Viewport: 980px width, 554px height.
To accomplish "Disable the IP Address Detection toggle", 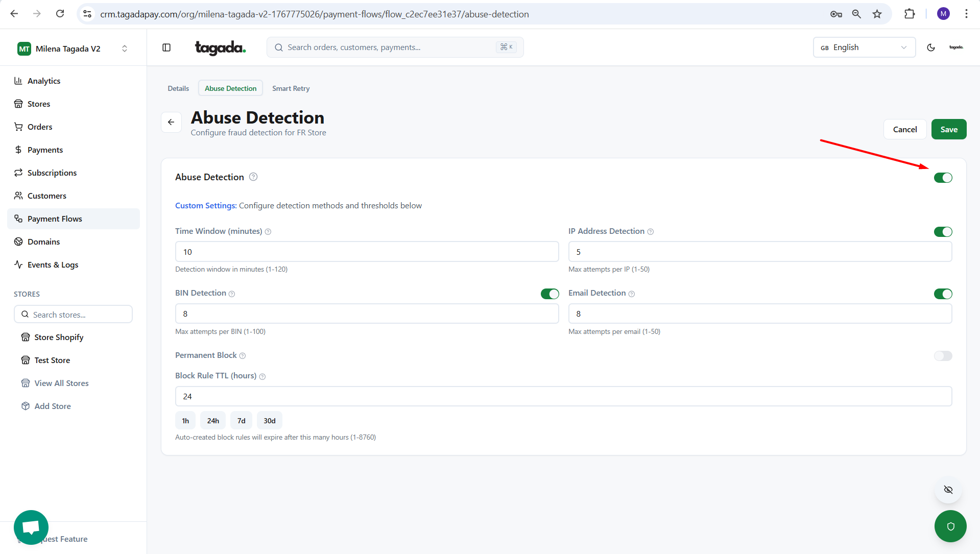I will (x=943, y=232).
